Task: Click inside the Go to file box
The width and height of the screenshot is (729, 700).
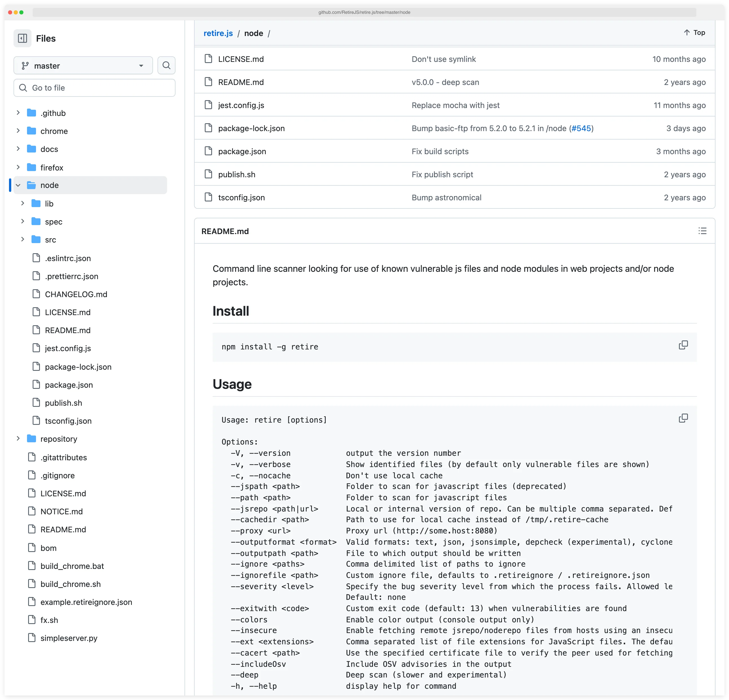Action: click(x=94, y=88)
